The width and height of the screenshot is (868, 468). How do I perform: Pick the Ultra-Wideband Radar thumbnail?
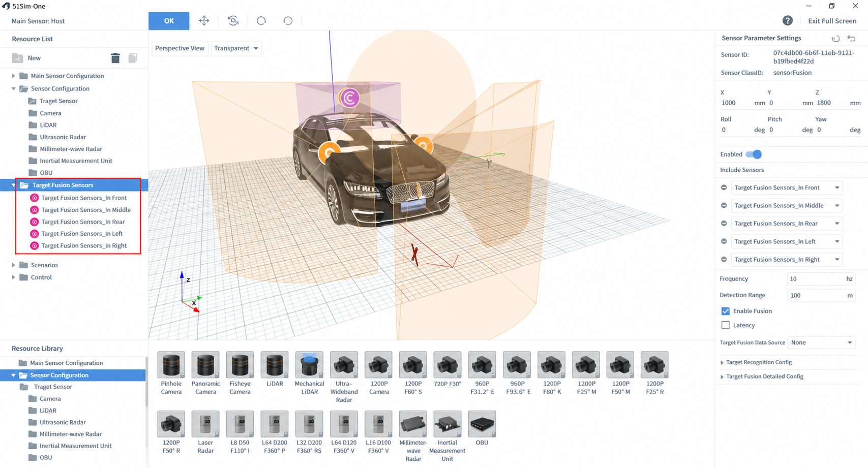pyautogui.click(x=344, y=365)
